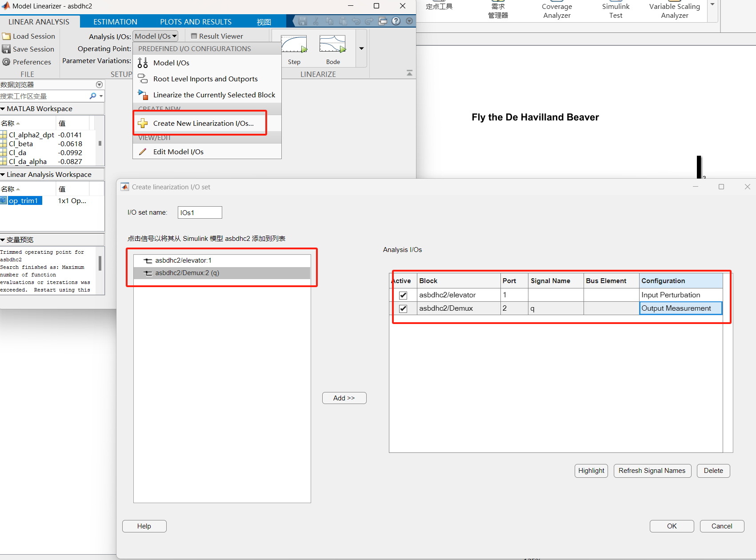Click the switch windows icon
756x560 pixels.
point(383,21)
